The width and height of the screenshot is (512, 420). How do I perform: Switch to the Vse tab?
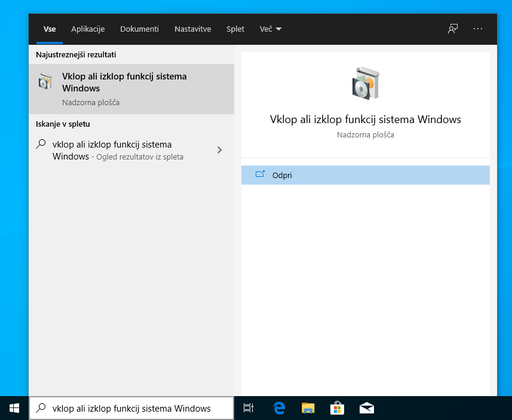click(50, 29)
